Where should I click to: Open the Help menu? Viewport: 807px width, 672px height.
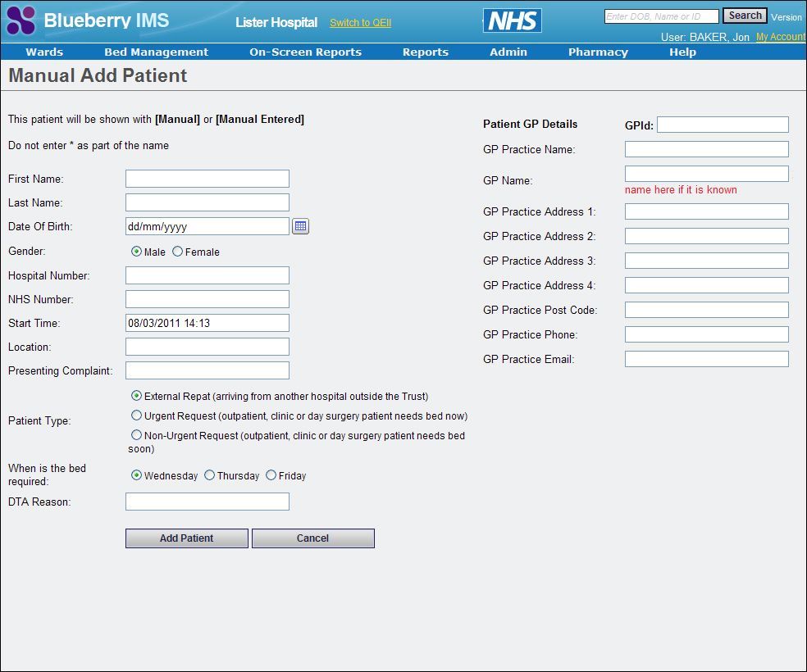coord(682,52)
